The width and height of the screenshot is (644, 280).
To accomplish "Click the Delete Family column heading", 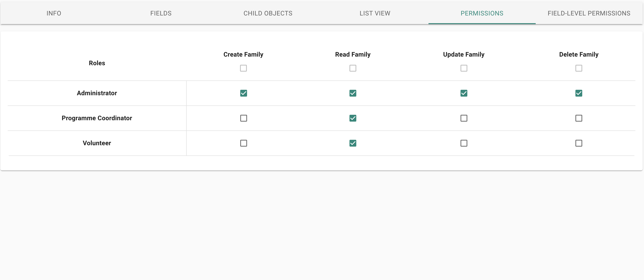I will [x=579, y=55].
